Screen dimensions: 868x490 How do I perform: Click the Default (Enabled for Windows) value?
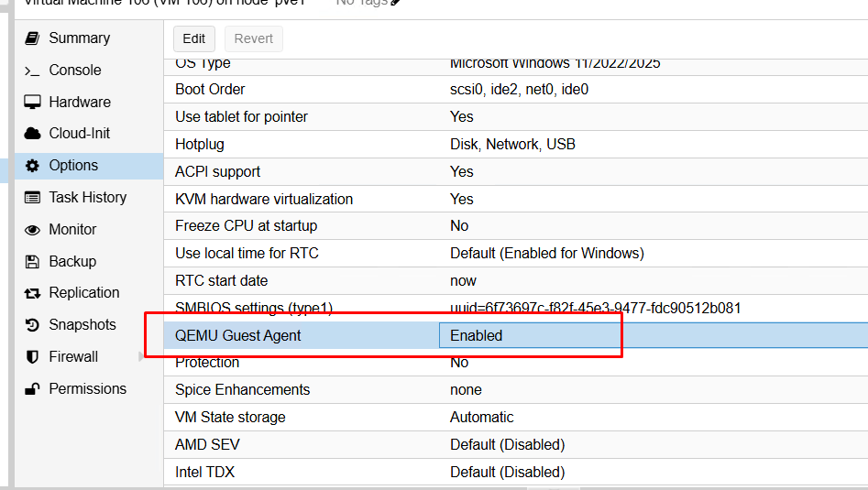[x=547, y=254]
